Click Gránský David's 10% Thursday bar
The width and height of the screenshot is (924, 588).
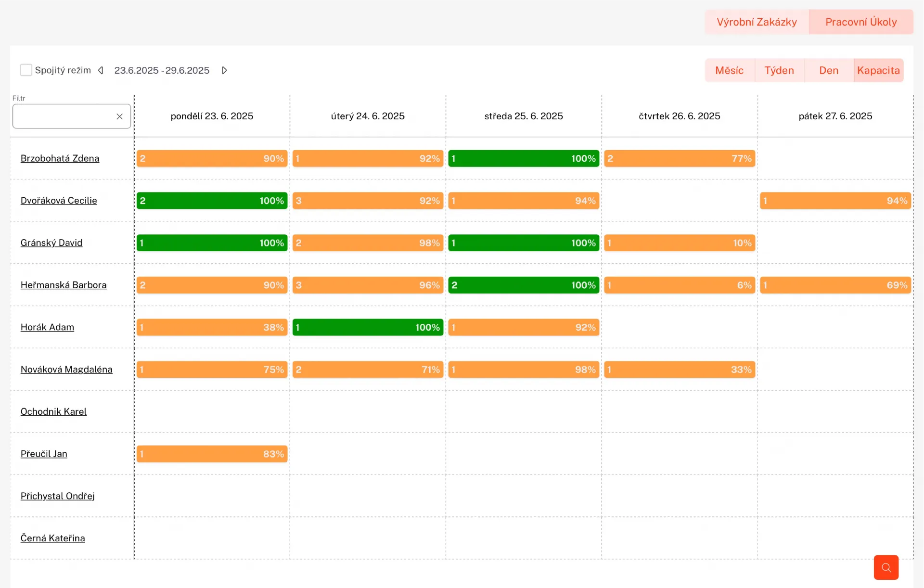click(x=679, y=243)
